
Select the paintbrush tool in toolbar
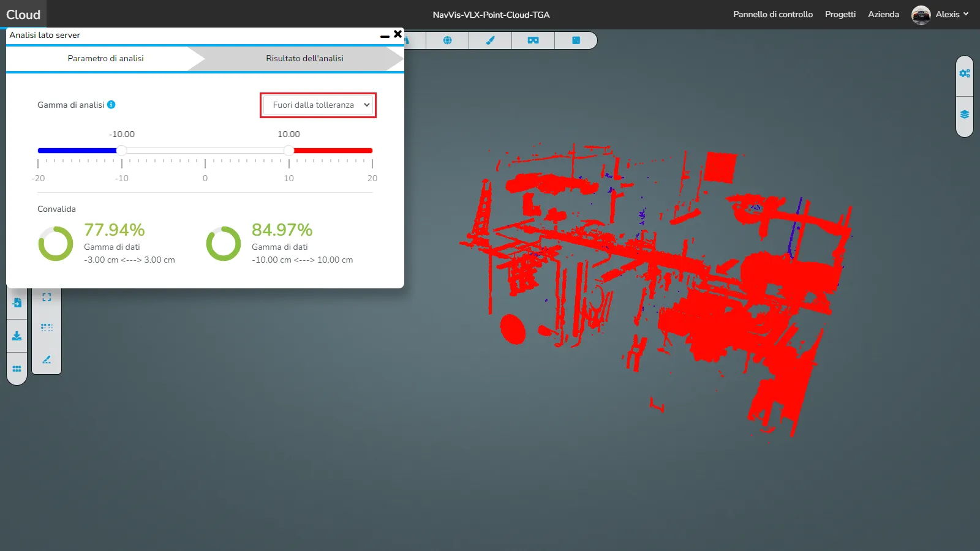pyautogui.click(x=490, y=40)
